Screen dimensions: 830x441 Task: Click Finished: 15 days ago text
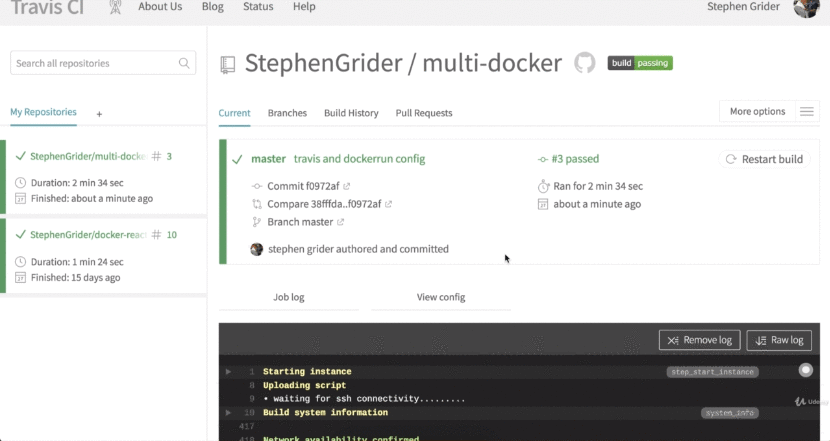(76, 277)
